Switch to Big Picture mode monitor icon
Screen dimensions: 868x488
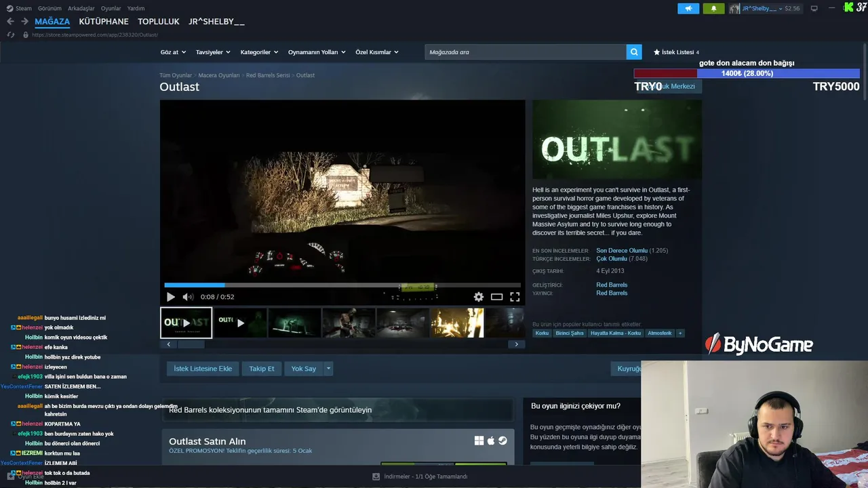(x=814, y=8)
